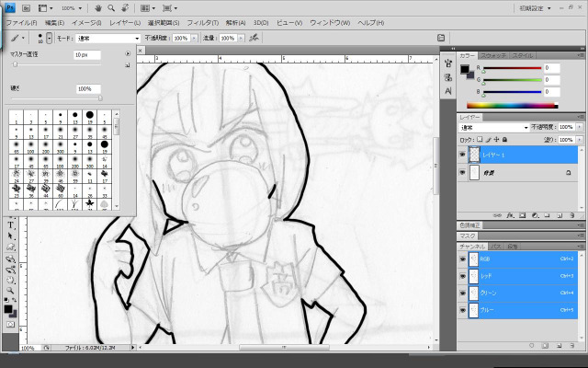Screen dimensions: 588x368
Task: Select the グリーン channel row
Action: click(519, 293)
